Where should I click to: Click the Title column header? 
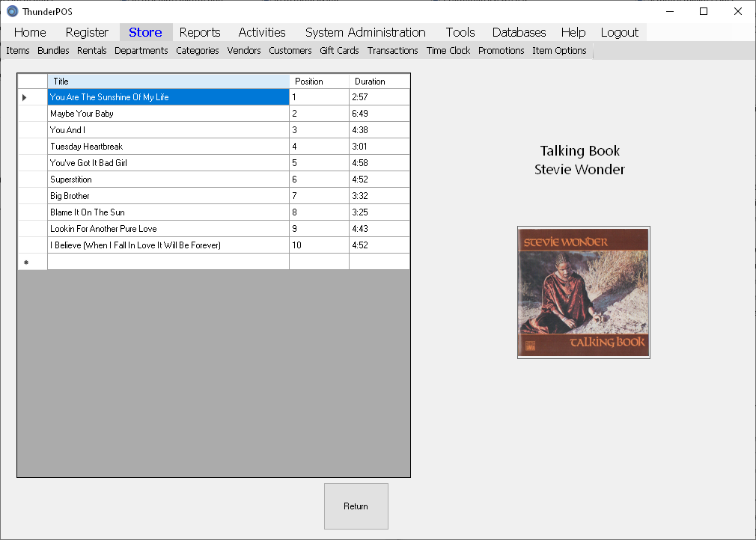tap(168, 81)
